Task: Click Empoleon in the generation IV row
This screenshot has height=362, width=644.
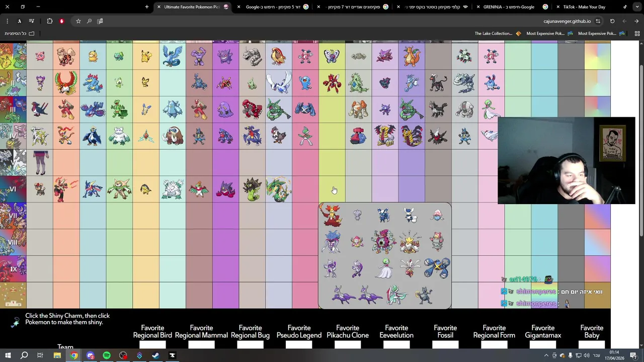Action: click(93, 136)
